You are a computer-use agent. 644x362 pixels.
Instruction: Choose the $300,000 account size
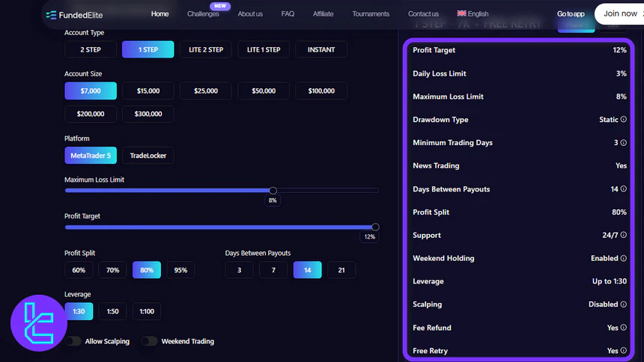[148, 114]
